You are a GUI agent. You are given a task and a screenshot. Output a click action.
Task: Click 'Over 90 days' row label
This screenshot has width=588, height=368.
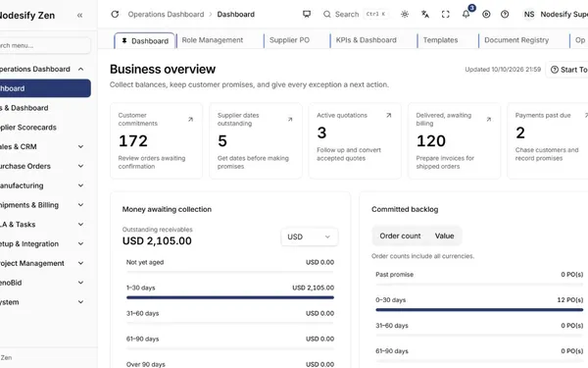[145, 364]
